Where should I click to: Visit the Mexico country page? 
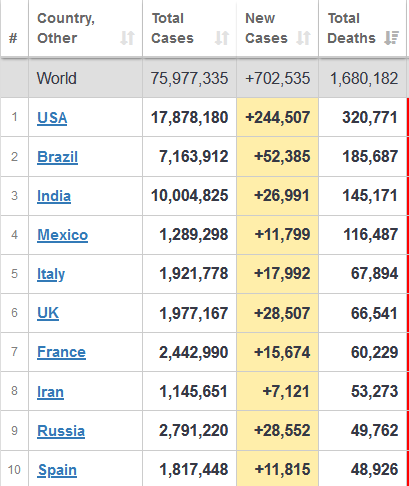[62, 235]
